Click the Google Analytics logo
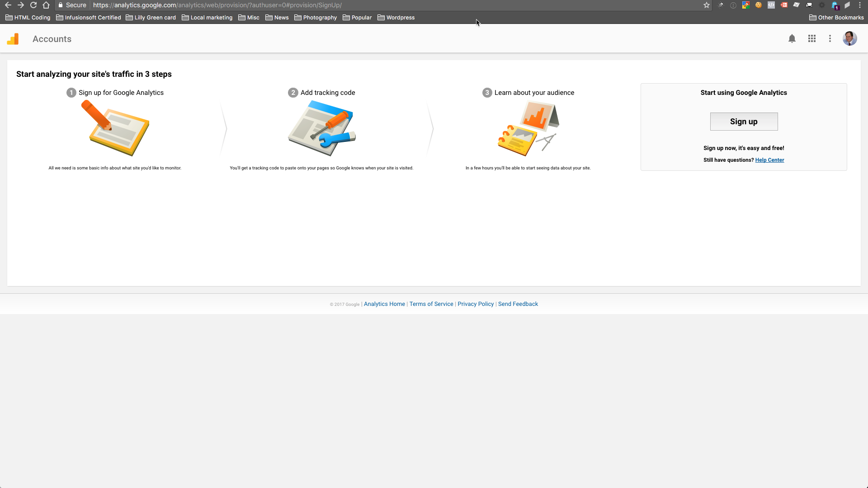 click(x=13, y=39)
